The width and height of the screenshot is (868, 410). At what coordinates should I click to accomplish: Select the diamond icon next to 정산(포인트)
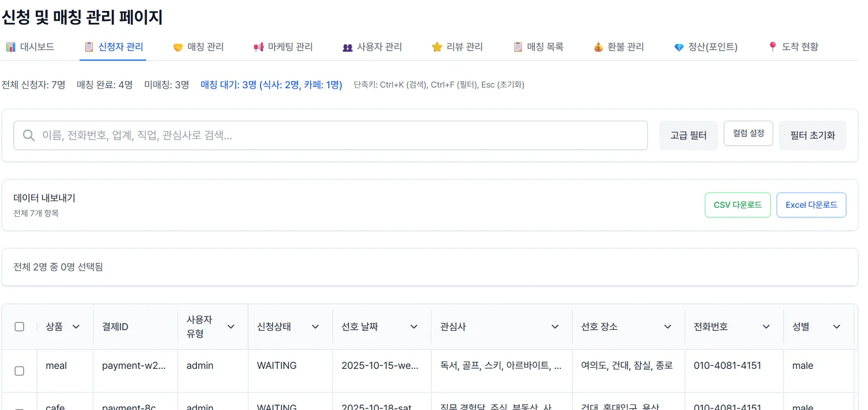[679, 46]
